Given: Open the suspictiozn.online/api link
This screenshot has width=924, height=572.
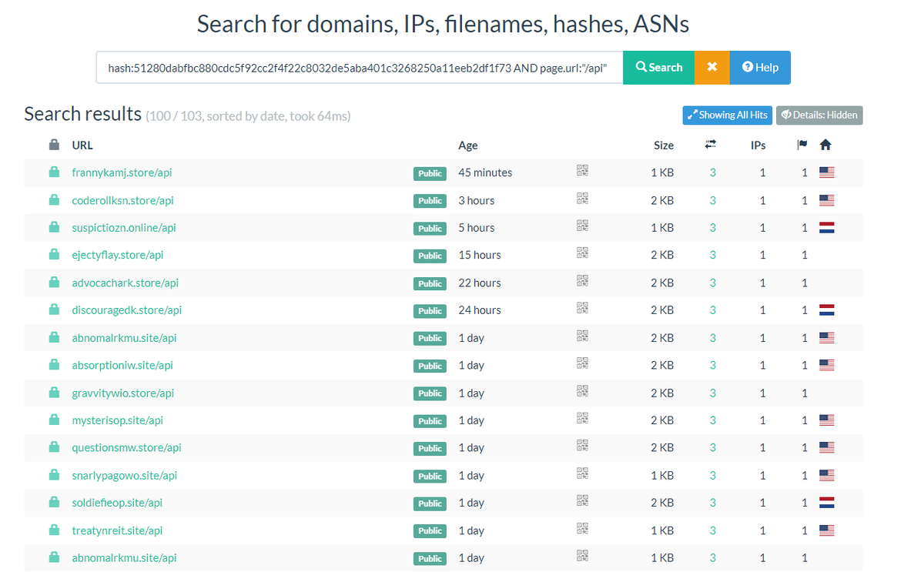Looking at the screenshot, I should [124, 228].
